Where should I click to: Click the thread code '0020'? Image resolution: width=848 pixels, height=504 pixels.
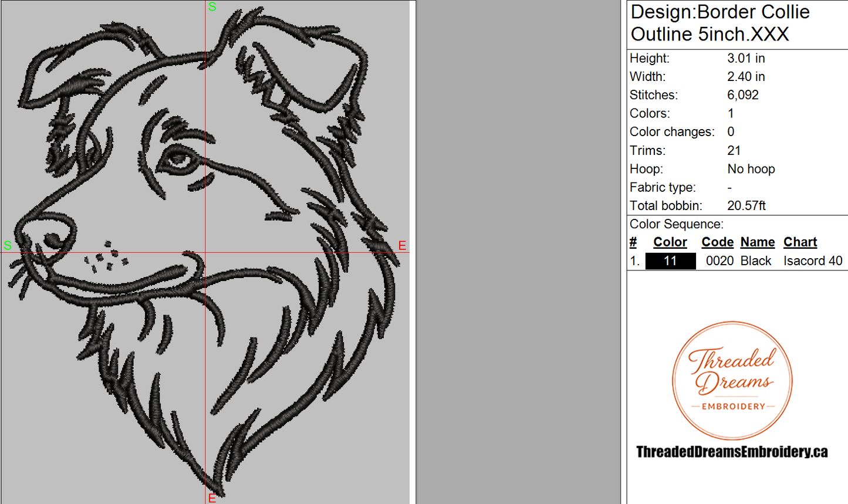click(x=719, y=261)
